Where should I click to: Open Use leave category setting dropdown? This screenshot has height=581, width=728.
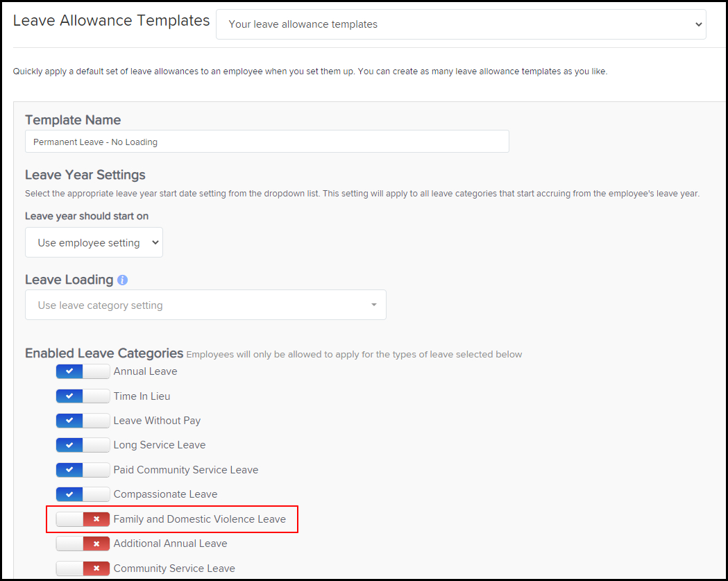[x=205, y=305]
